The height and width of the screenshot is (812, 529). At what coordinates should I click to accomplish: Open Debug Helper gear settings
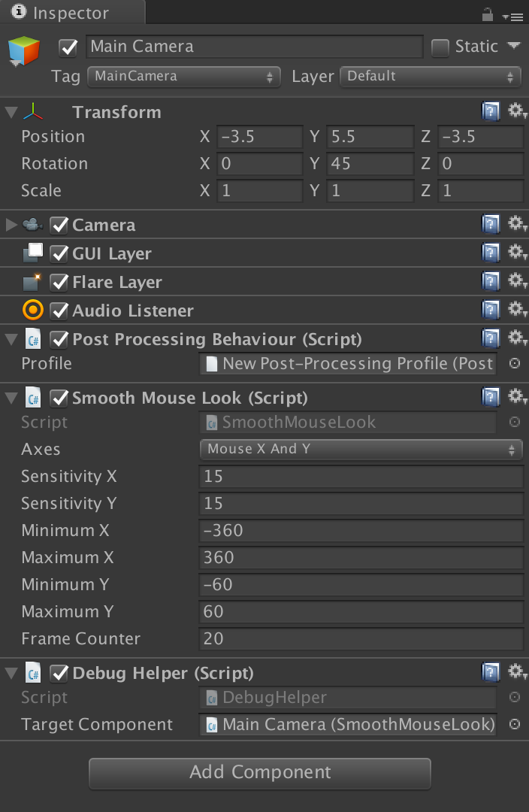click(x=516, y=671)
